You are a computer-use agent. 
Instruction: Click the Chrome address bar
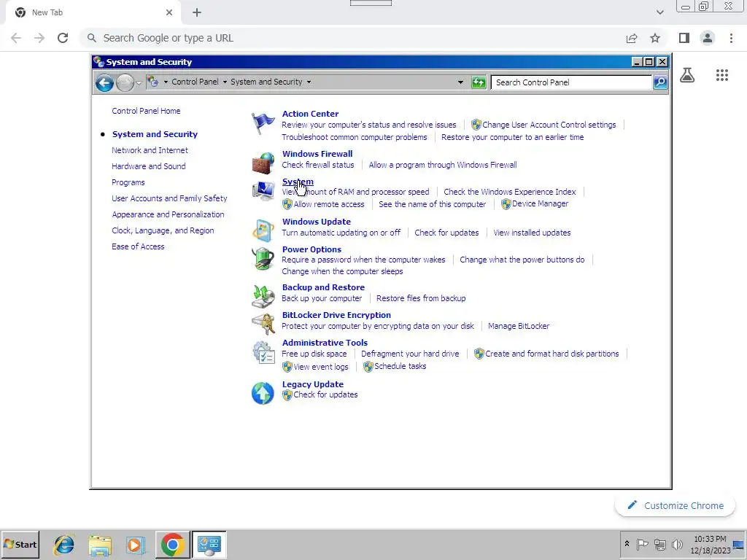(352, 38)
